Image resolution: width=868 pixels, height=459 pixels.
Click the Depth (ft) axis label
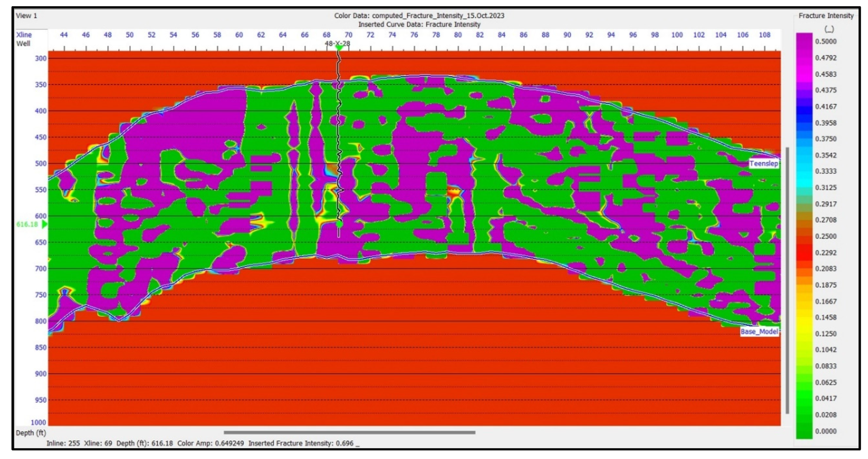pyautogui.click(x=31, y=433)
